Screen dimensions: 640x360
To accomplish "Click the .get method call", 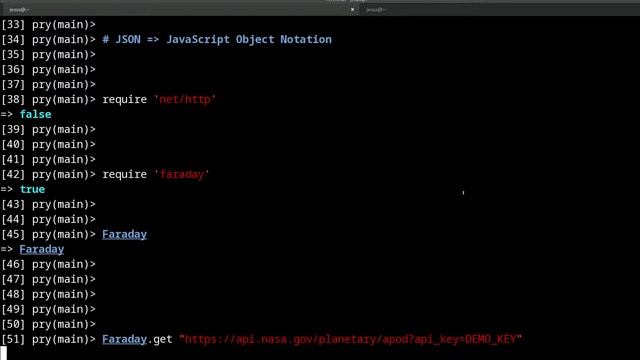I will pyautogui.click(x=160, y=339).
